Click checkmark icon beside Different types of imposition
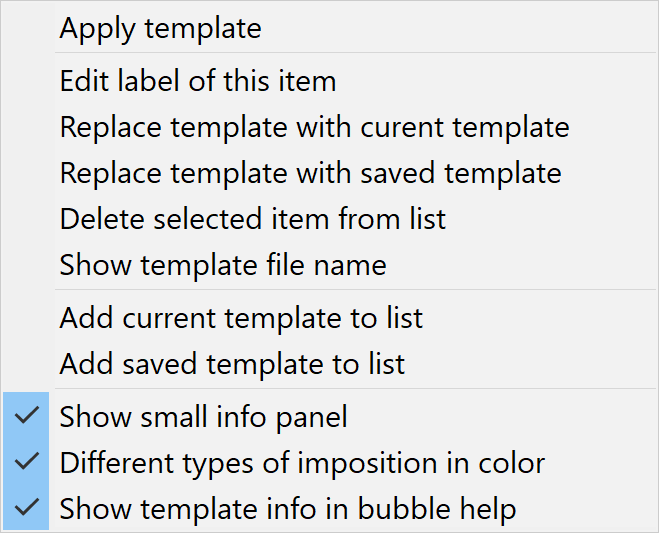This screenshot has width=659, height=533. point(27,462)
